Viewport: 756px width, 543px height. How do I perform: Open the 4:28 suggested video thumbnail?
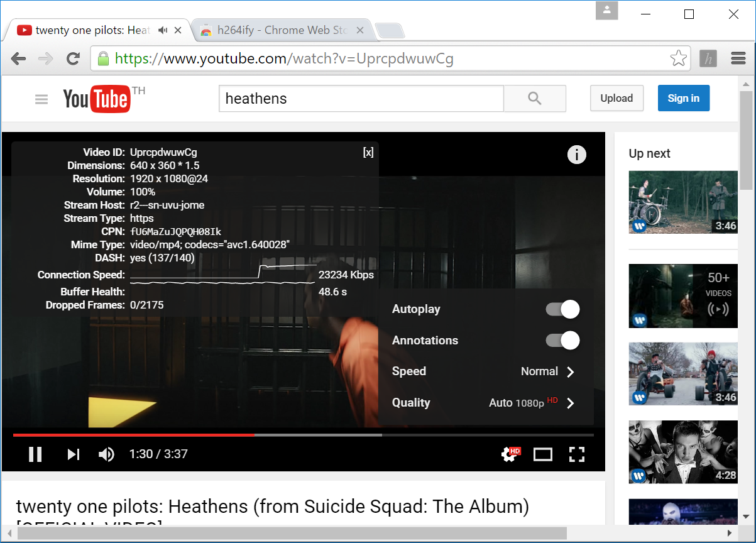click(683, 452)
